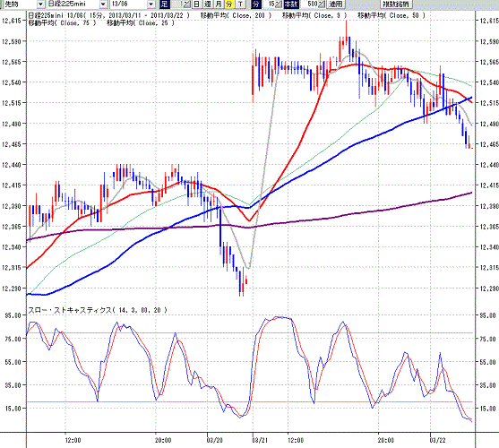Viewport: 499px width, 448px height.
Task: Click the 複数銘柄 multiple symbols button
Action: pyautogui.click(x=397, y=4)
